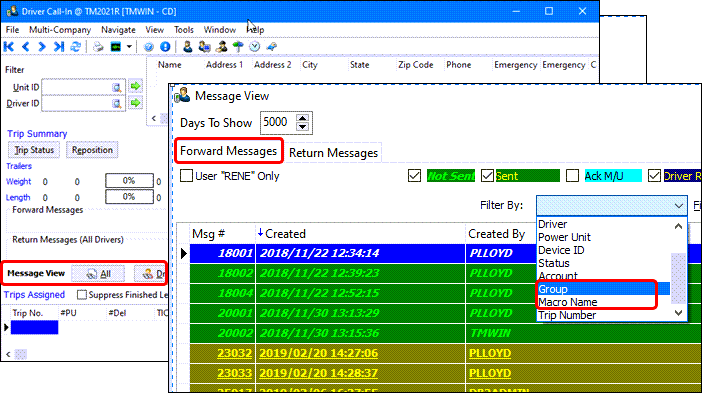Click the Reposition button

pyautogui.click(x=92, y=150)
